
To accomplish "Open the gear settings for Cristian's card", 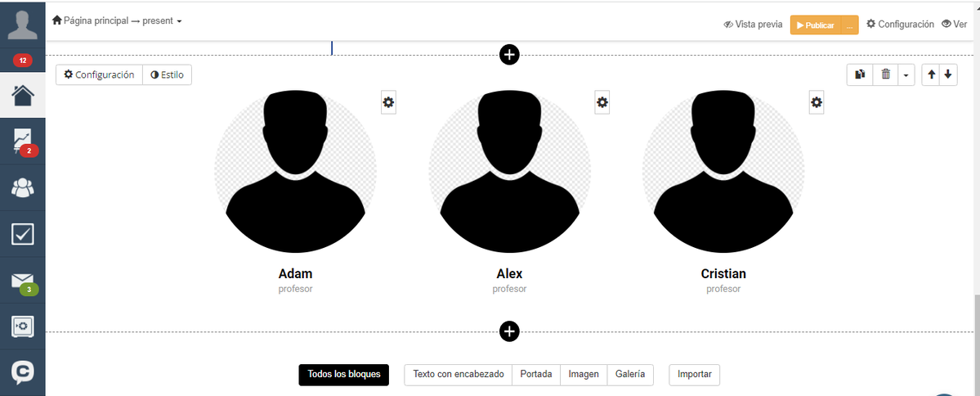I will point(817,102).
